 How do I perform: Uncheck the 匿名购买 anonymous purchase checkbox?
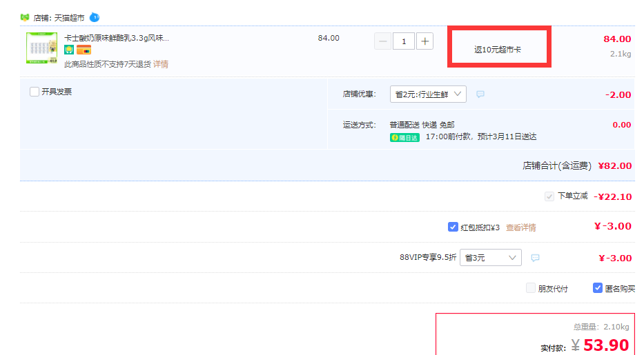click(598, 287)
